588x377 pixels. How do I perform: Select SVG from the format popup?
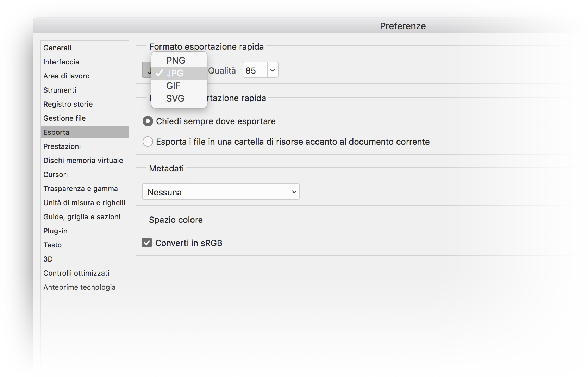(175, 99)
